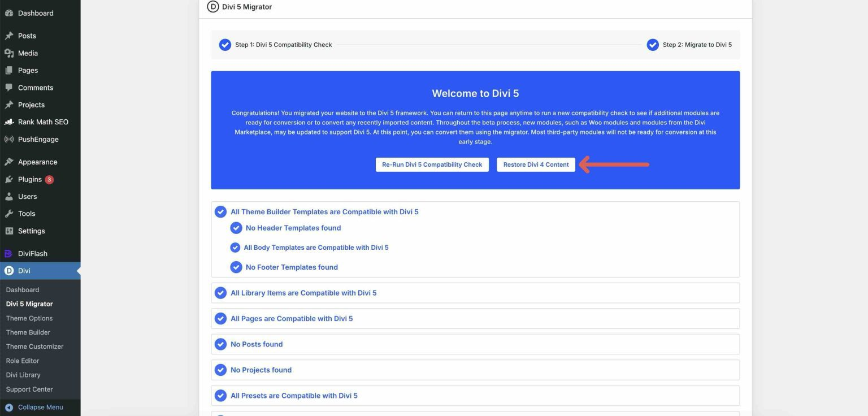Click the Projects pin icon
Screen dimensions: 868x416
tap(9, 105)
